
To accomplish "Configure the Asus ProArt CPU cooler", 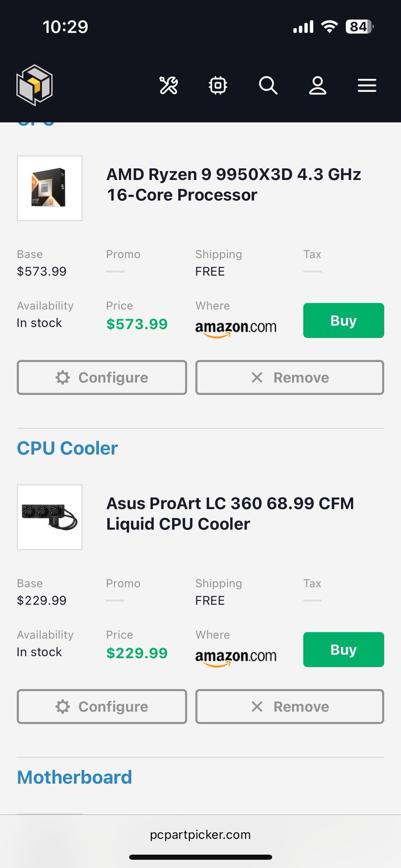I will click(102, 706).
